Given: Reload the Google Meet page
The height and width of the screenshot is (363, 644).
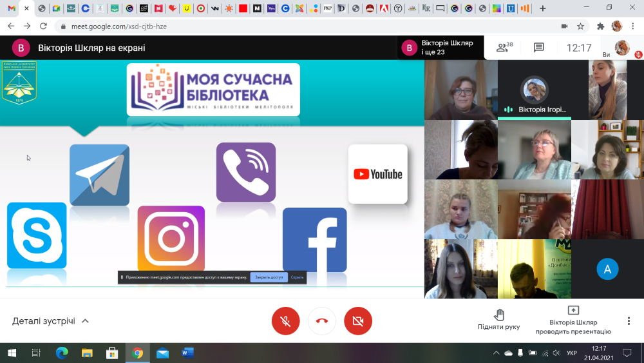Looking at the screenshot, I should 43,26.
